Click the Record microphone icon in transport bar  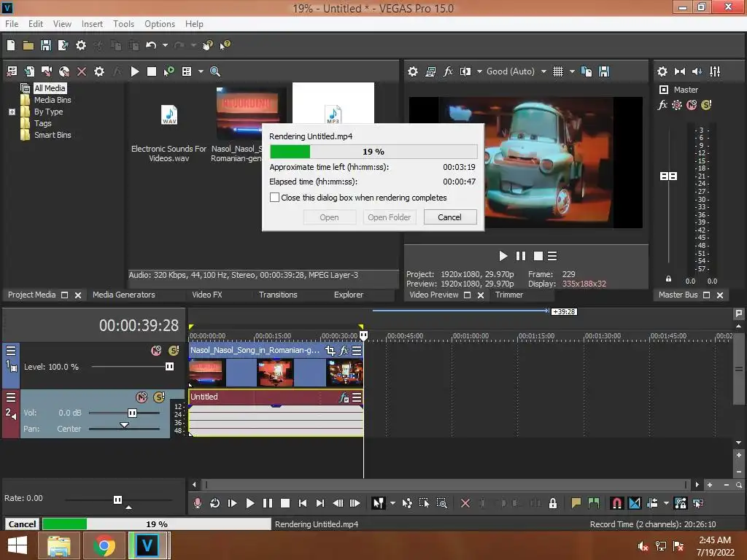tap(197, 503)
